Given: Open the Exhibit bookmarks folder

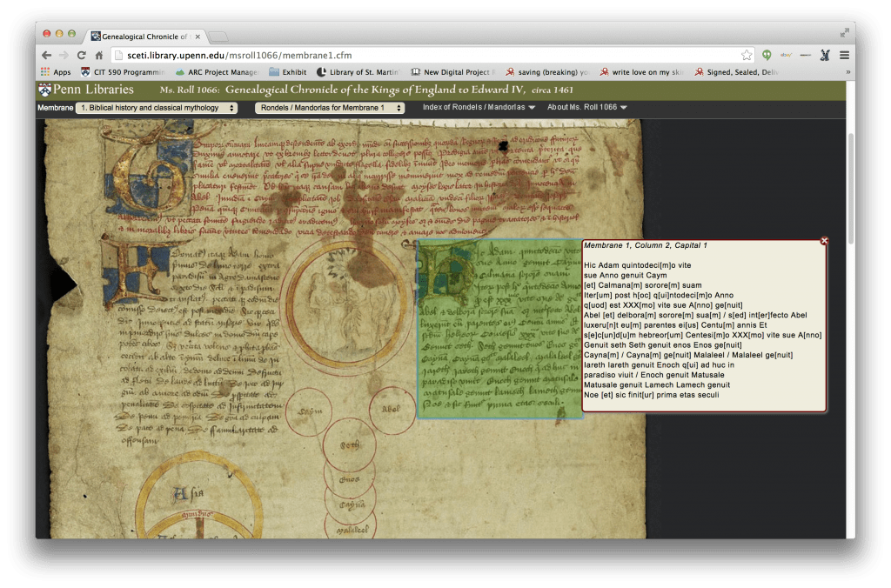Looking at the screenshot, I should tap(287, 72).
